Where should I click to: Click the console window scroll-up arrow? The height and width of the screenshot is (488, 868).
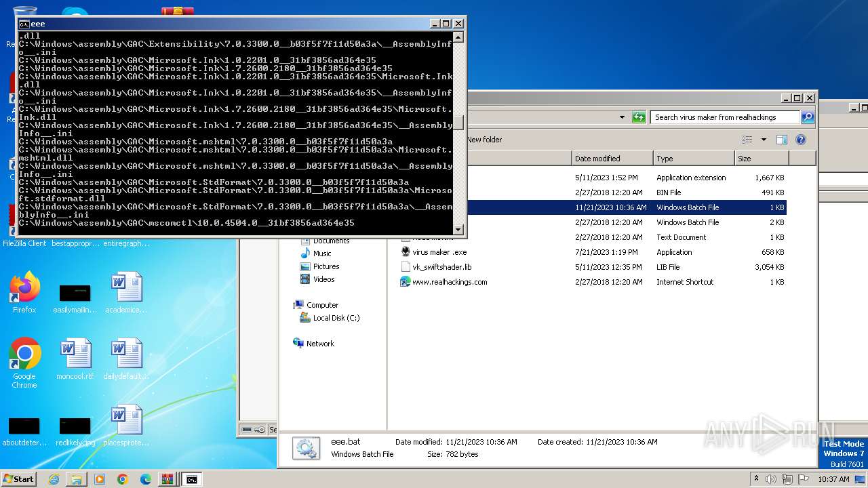pyautogui.click(x=458, y=37)
